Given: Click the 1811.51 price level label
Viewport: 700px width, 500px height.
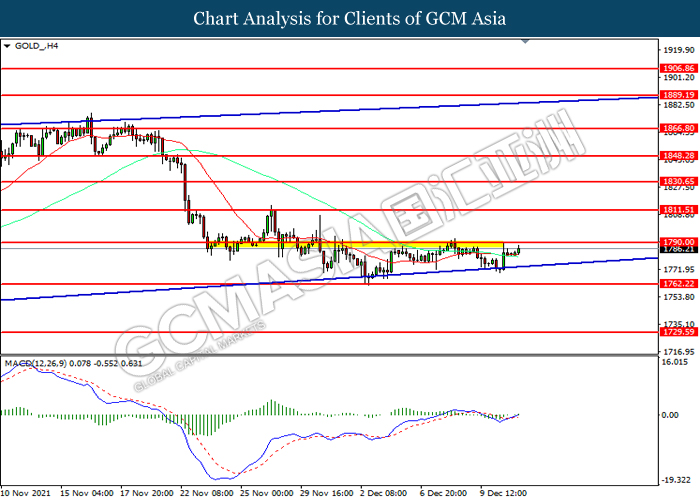Looking at the screenshot, I should (678, 210).
